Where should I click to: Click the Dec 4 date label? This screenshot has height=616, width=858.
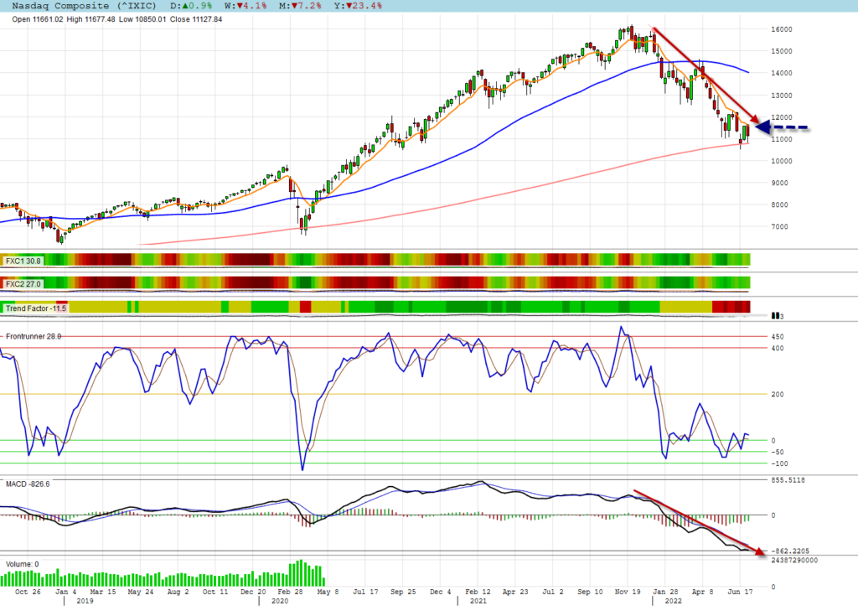[441, 592]
